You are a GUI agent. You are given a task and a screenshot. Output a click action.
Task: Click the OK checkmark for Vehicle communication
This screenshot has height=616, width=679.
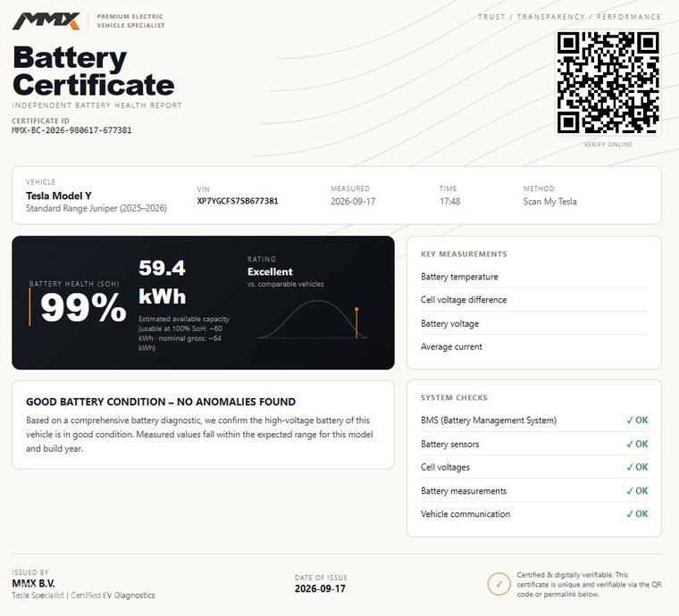pyautogui.click(x=637, y=514)
